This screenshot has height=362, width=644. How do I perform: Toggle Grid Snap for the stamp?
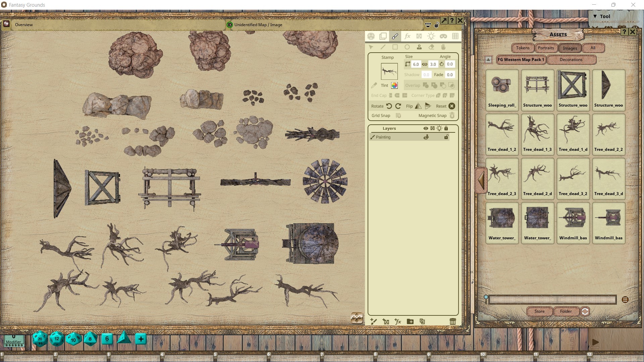[398, 116]
